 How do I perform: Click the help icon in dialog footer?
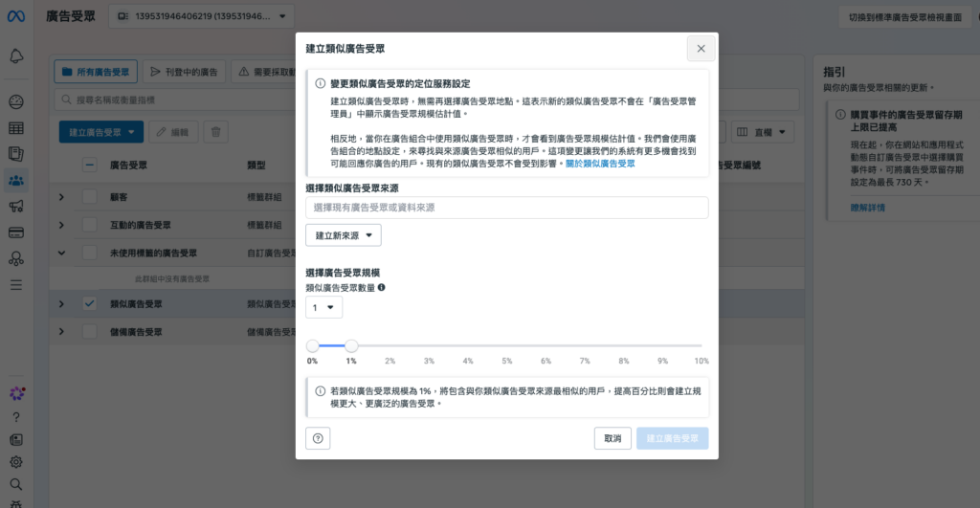coord(318,438)
